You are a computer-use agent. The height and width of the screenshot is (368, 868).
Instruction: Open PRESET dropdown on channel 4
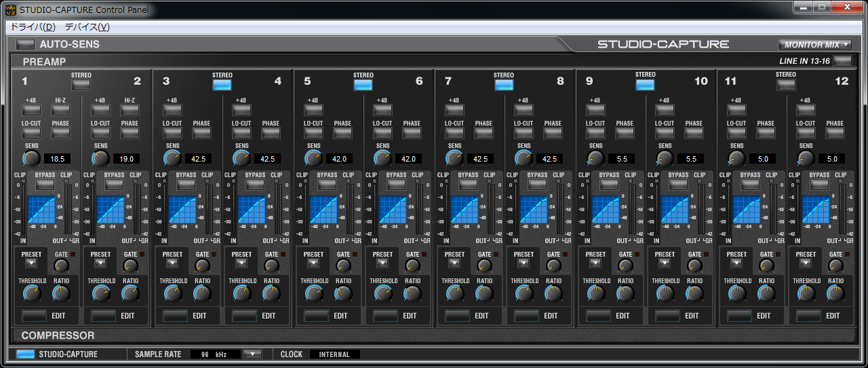241,263
